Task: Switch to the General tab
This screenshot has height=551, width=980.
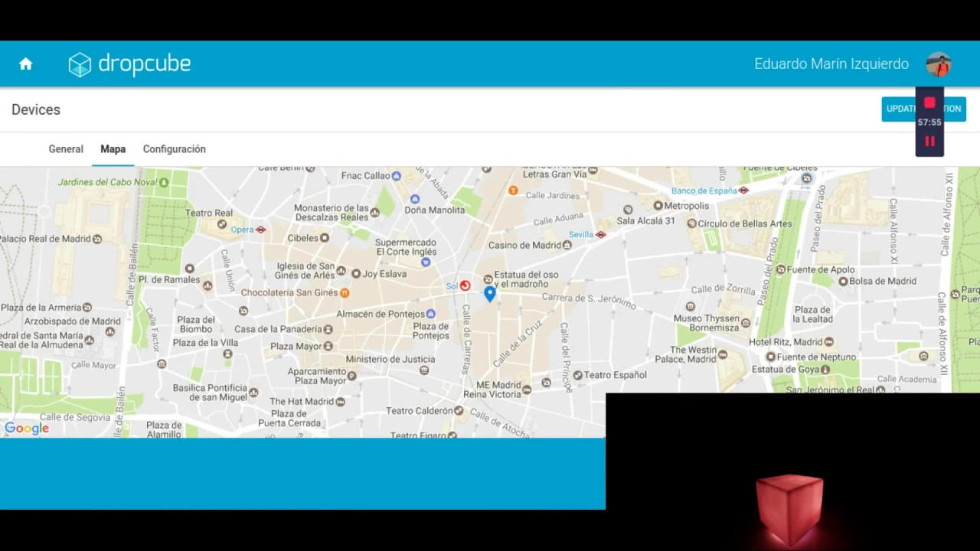Action: [x=66, y=149]
